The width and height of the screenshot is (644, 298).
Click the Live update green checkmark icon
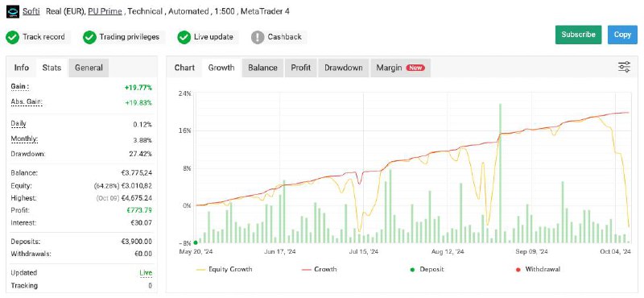(184, 37)
